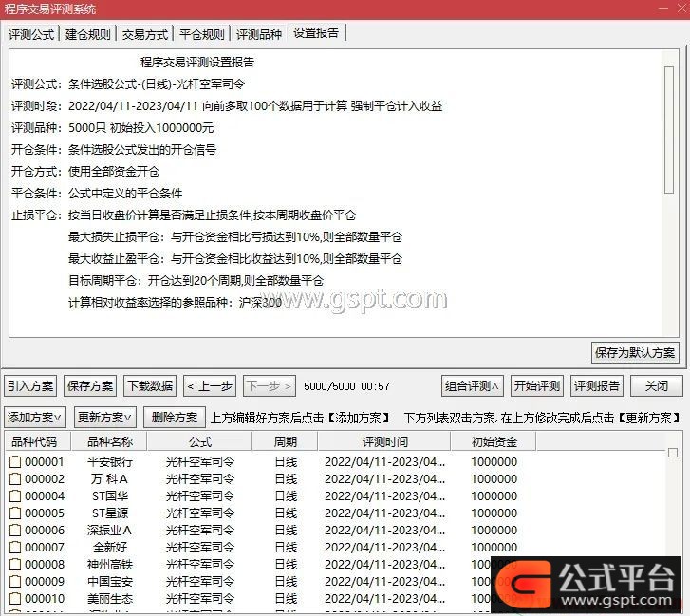Screen dimensions: 690x616
Task: Click the 初始资金 column header
Action: [494, 441]
